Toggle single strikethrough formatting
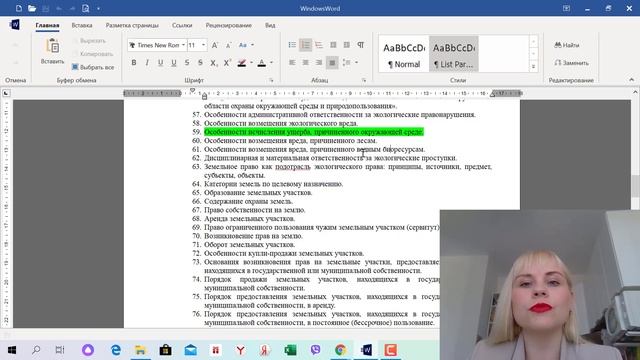Viewport: 640px width, 360px height. pos(187,63)
